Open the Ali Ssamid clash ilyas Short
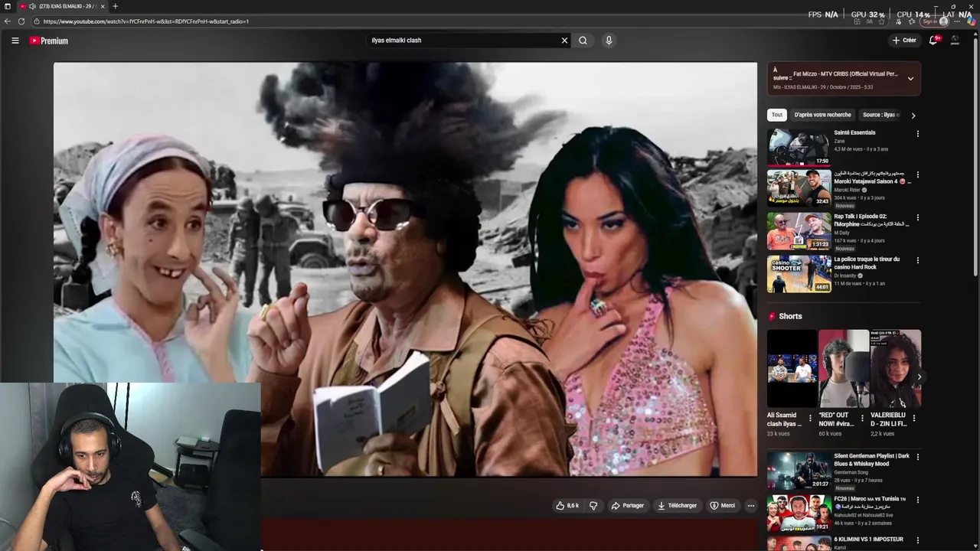This screenshot has height=551, width=980. coord(792,370)
